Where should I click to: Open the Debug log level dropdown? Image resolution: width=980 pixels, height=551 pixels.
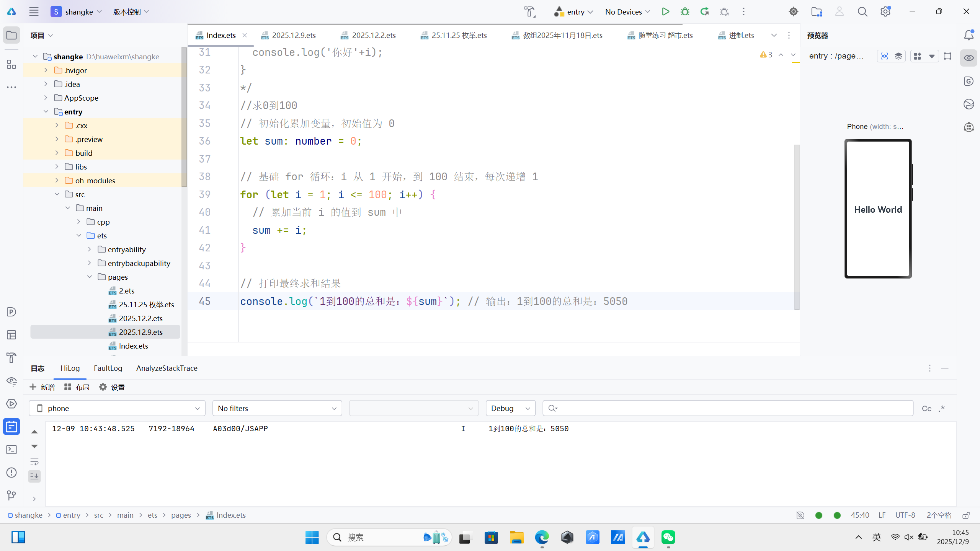tap(510, 408)
